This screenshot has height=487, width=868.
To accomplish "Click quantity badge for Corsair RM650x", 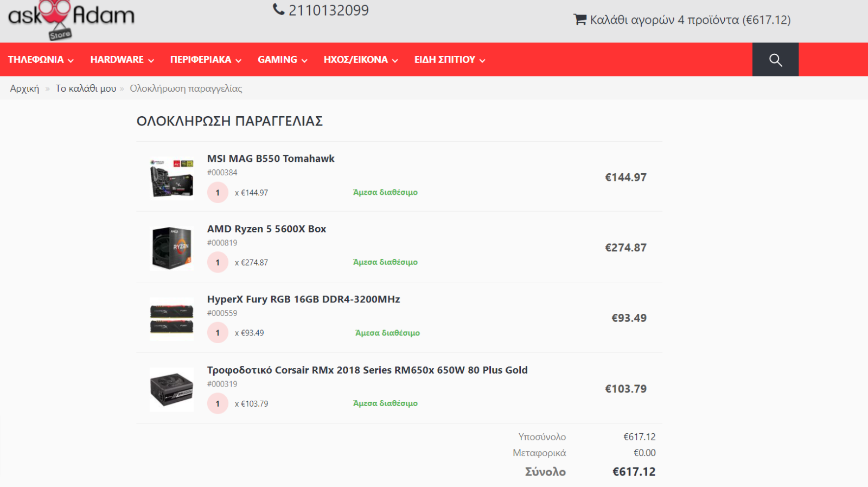I will click(218, 403).
